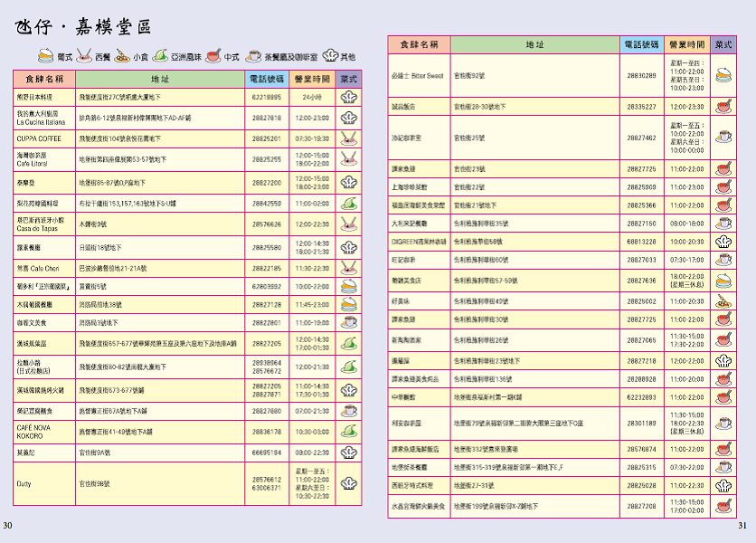Viewport: 756px width, 543px height.
Task: Click the cuisine icon in the CUPPA COFFEE row
Action: coord(348,138)
